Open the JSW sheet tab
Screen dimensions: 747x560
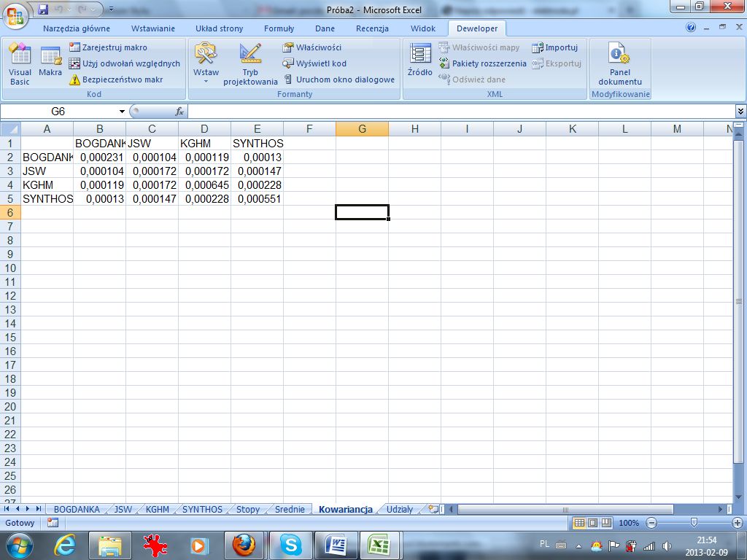point(123,509)
